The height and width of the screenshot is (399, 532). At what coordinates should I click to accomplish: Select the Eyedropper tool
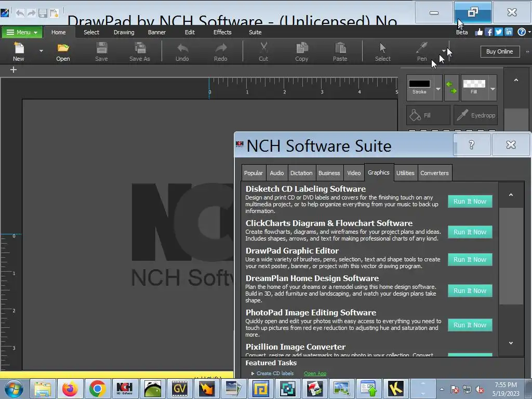point(476,115)
